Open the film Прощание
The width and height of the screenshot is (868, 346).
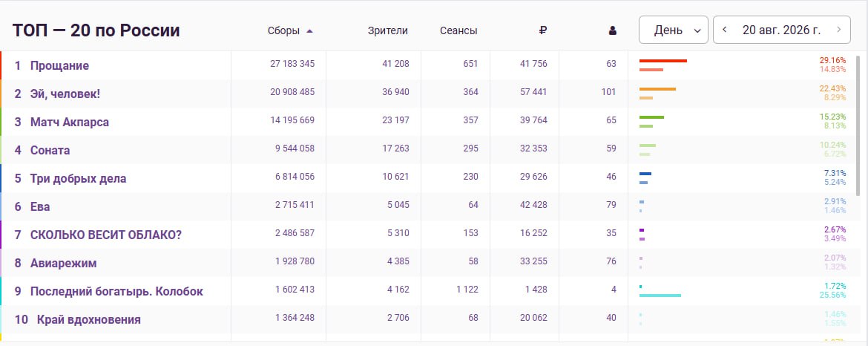(x=59, y=66)
